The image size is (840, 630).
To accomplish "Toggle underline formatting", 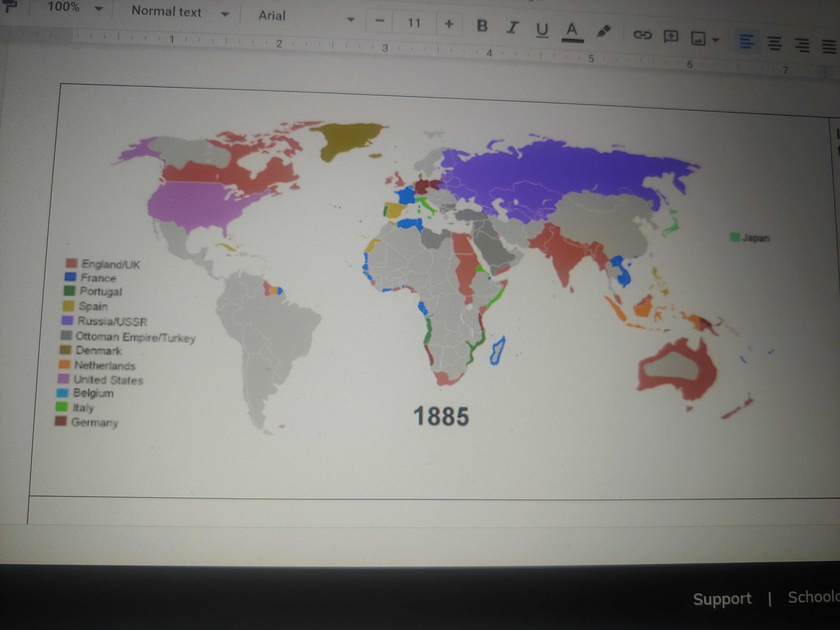I will tap(542, 30).
